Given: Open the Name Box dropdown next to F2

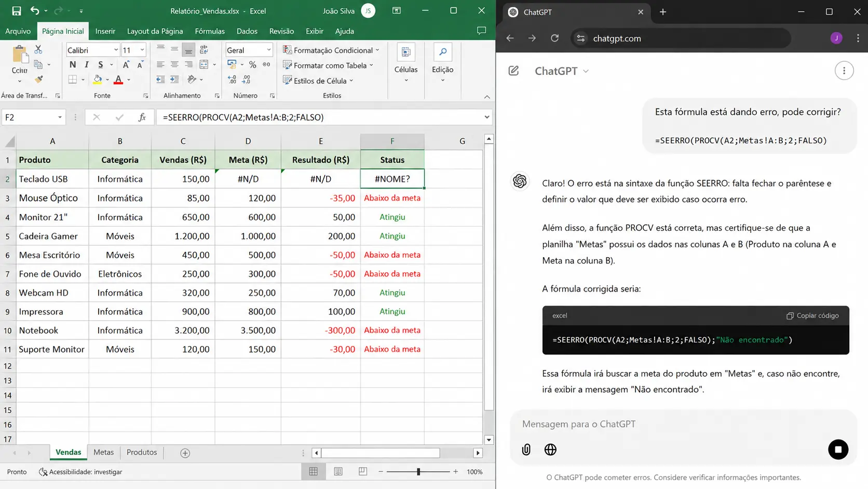Looking at the screenshot, I should click(x=60, y=117).
